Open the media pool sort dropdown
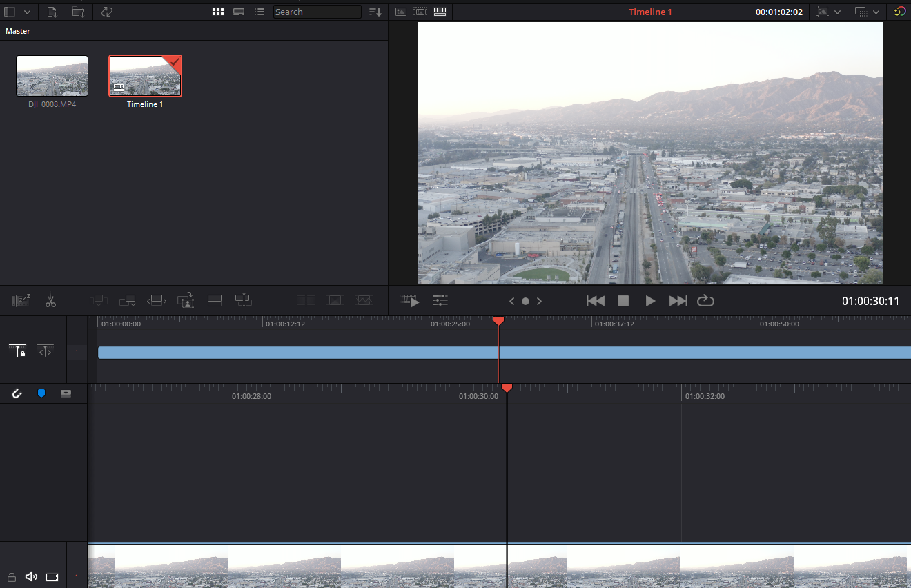This screenshot has height=588, width=911. tap(375, 12)
